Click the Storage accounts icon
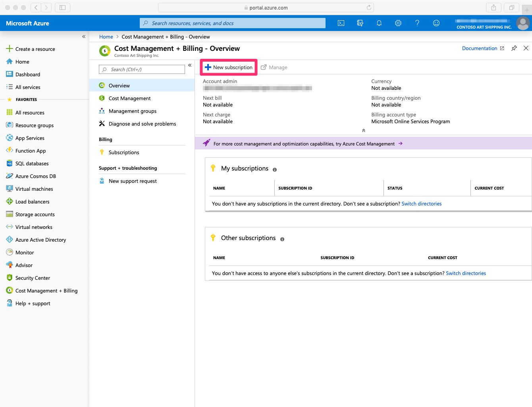The image size is (532, 407). [x=10, y=214]
